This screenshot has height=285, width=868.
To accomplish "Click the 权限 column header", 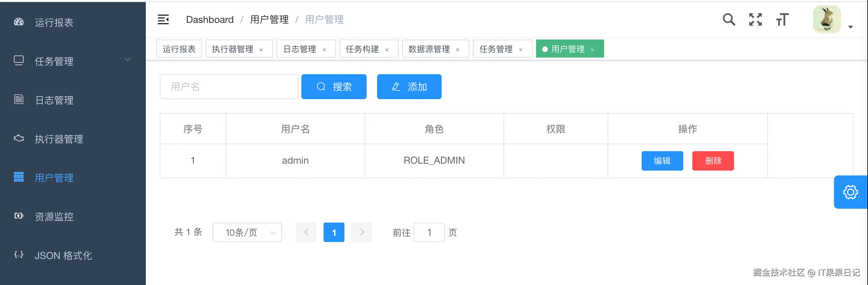I will click(556, 129).
